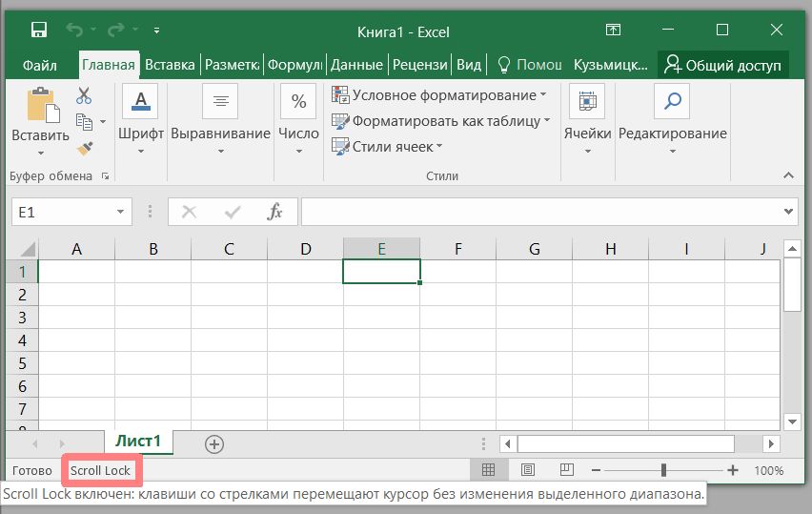Click the Помощник lightbulb search field
Viewport: 812px width, 514px height.
529,65
